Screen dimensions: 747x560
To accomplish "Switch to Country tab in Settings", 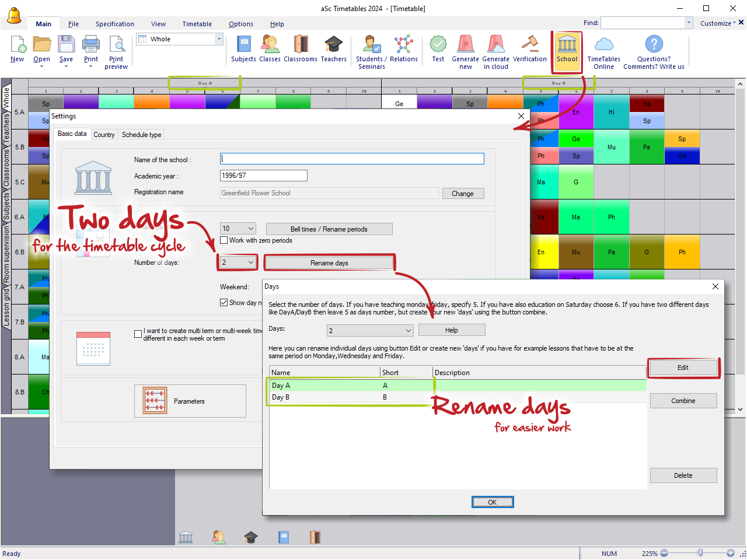I will pyautogui.click(x=104, y=135).
